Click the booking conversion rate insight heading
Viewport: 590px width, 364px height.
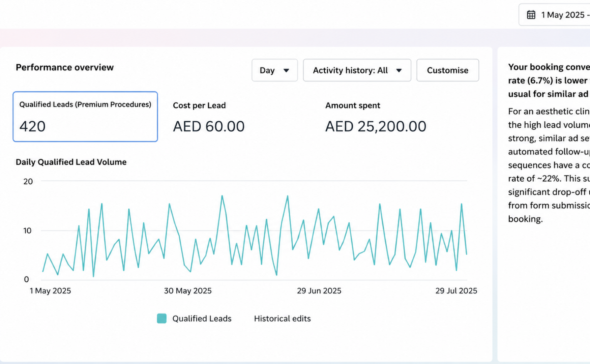click(x=549, y=81)
